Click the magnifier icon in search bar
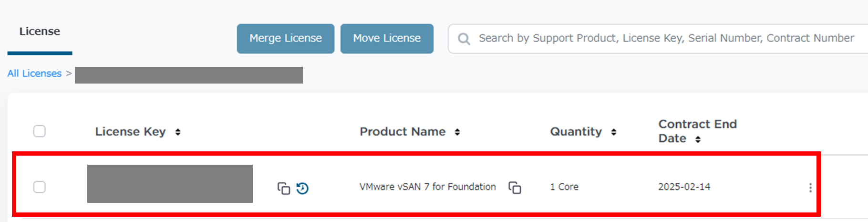868x222 pixels. tap(464, 39)
